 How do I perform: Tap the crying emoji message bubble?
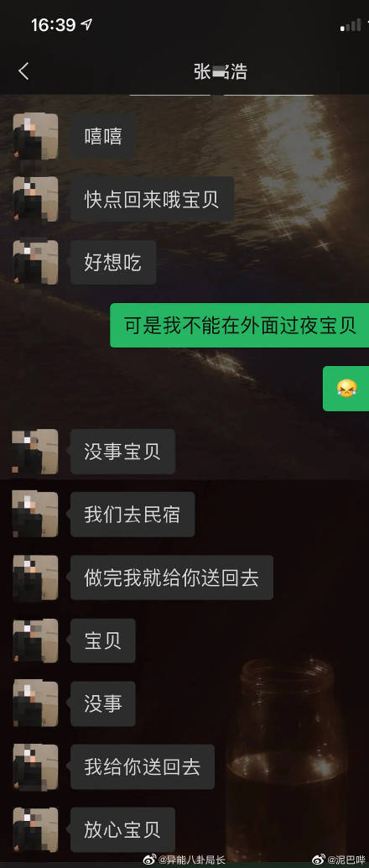pyautogui.click(x=346, y=389)
